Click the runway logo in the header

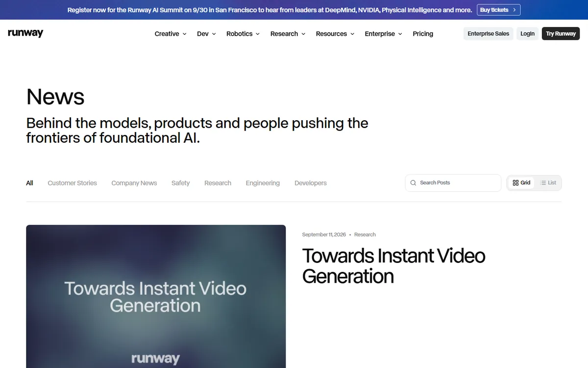click(x=25, y=33)
